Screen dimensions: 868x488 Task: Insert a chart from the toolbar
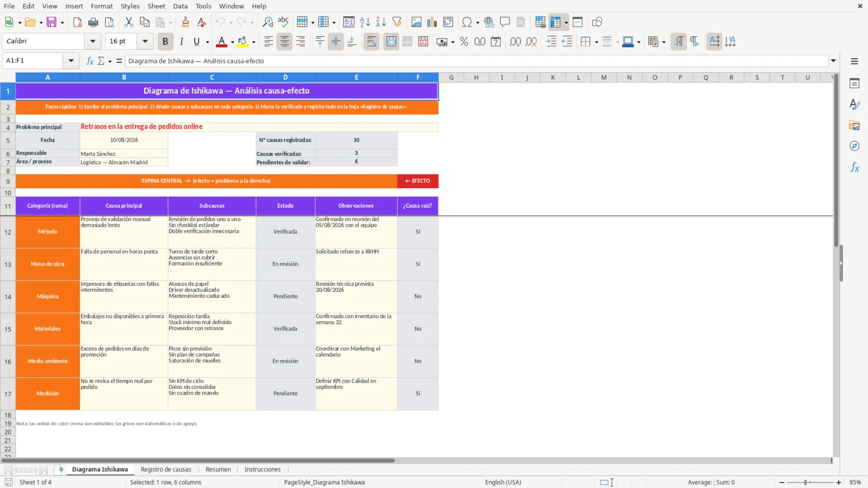pos(432,22)
